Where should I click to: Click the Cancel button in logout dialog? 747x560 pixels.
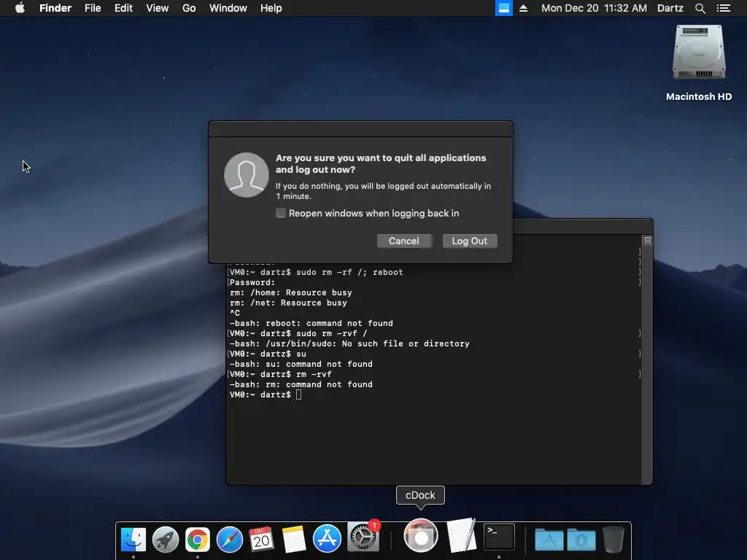(x=404, y=241)
